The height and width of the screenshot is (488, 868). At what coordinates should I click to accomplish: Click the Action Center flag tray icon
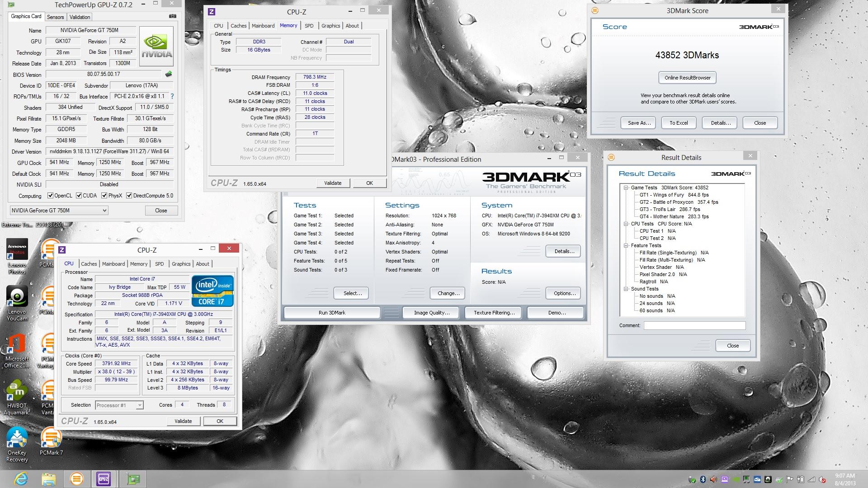[789, 479]
